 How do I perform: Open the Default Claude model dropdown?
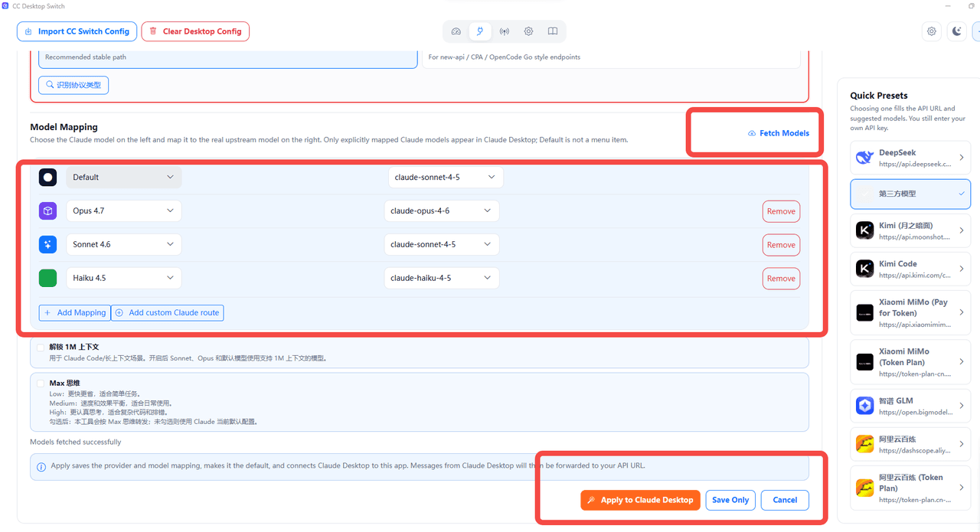pos(124,177)
